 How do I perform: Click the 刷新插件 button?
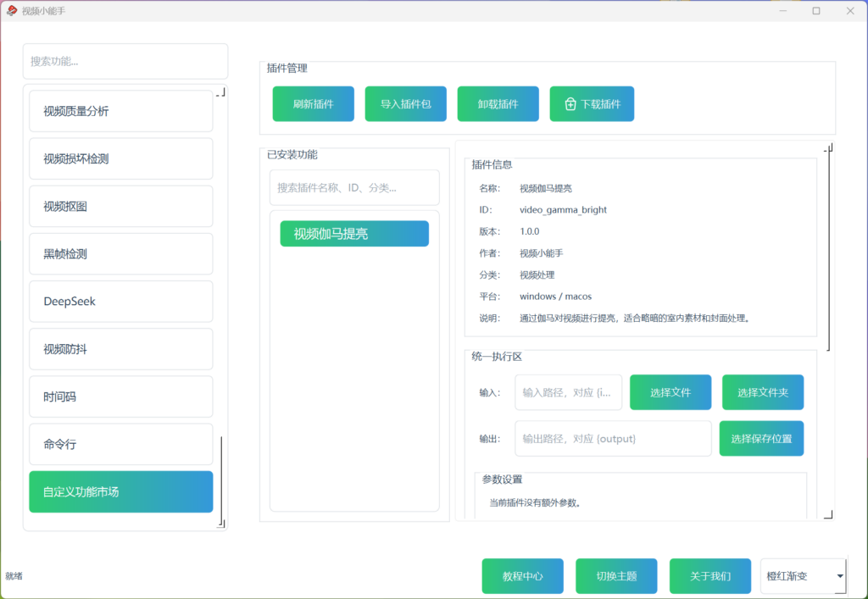(314, 104)
